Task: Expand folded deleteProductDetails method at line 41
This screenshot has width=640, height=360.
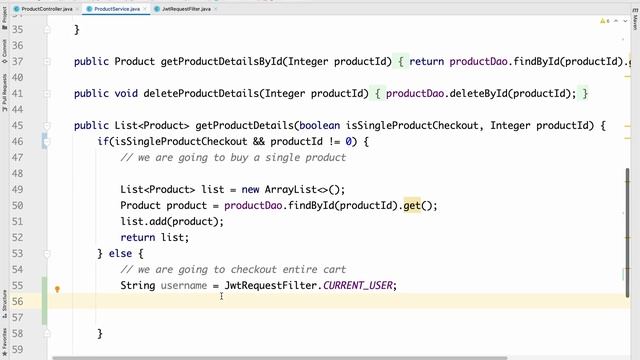Action: coord(47,94)
